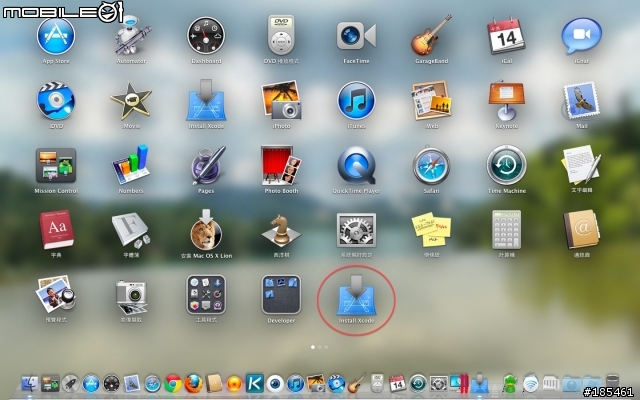The image size is (640, 400).
Task: Click the Dashboard gauge in the Dock
Action: point(111,384)
